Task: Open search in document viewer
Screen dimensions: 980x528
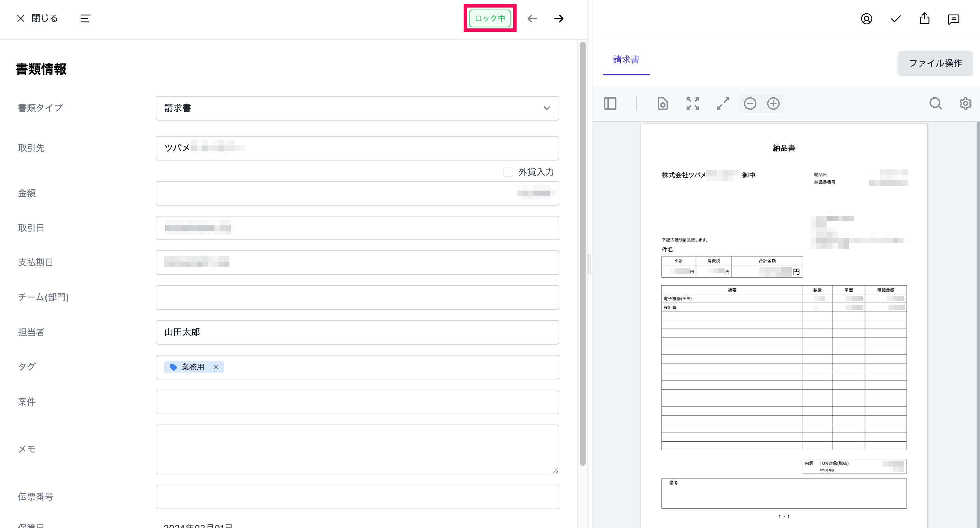Action: (x=936, y=103)
